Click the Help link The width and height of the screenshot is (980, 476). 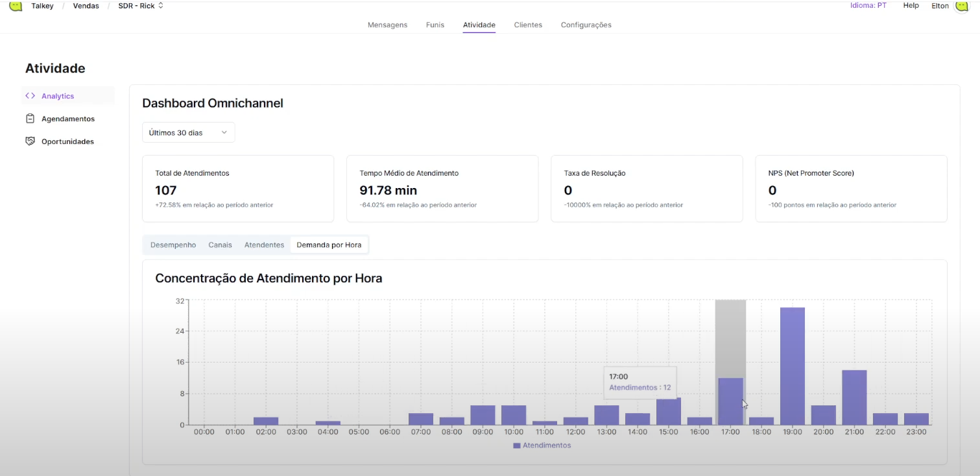point(911,5)
